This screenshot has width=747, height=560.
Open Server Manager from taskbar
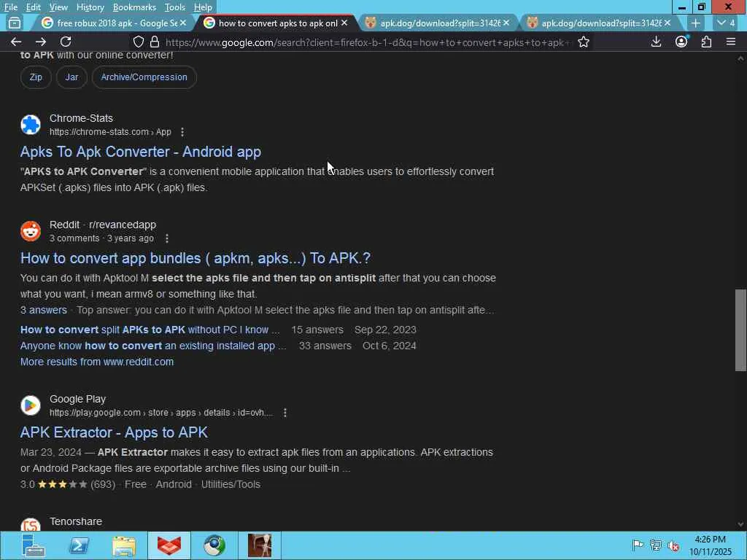click(x=34, y=545)
